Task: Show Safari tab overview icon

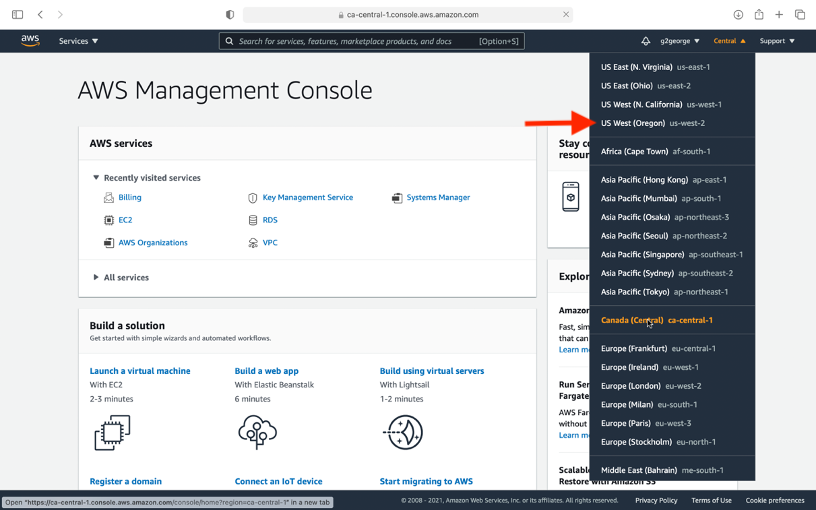Action: [800, 15]
